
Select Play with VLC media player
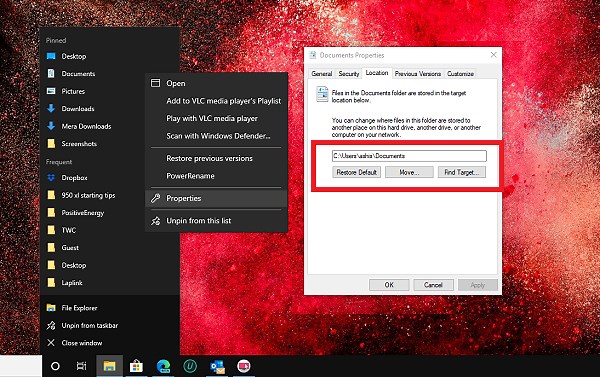point(216,119)
